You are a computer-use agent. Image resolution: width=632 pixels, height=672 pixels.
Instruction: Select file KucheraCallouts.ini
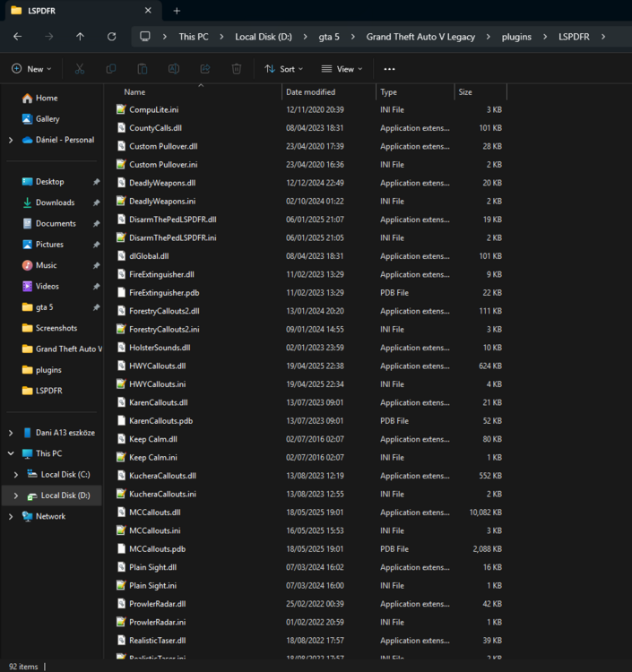tap(162, 494)
